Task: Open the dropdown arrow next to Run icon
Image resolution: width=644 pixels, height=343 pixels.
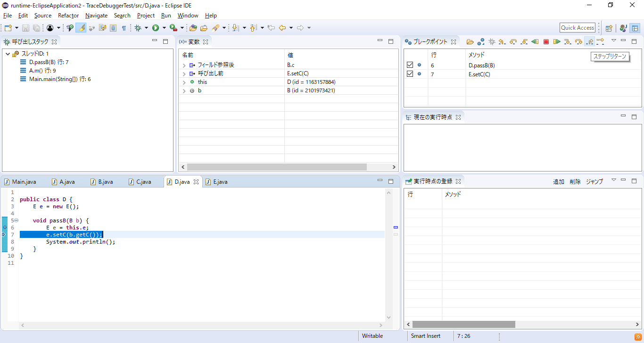Action: pyautogui.click(x=164, y=28)
